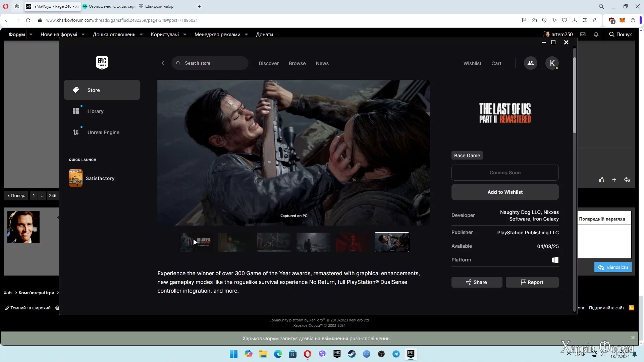Click the Epic Games logo icon
Image resolution: width=644 pixels, height=362 pixels.
(102, 63)
